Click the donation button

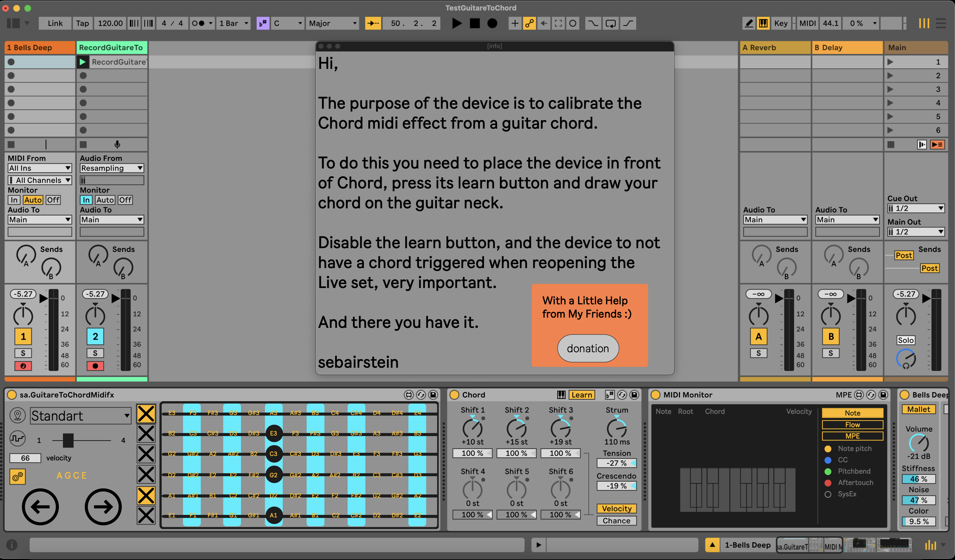pos(587,348)
